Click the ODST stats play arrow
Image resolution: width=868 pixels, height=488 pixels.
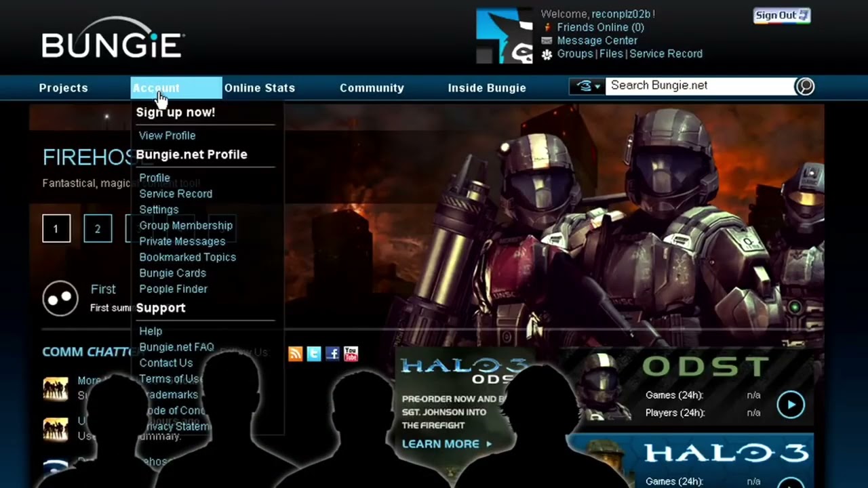[x=791, y=405]
